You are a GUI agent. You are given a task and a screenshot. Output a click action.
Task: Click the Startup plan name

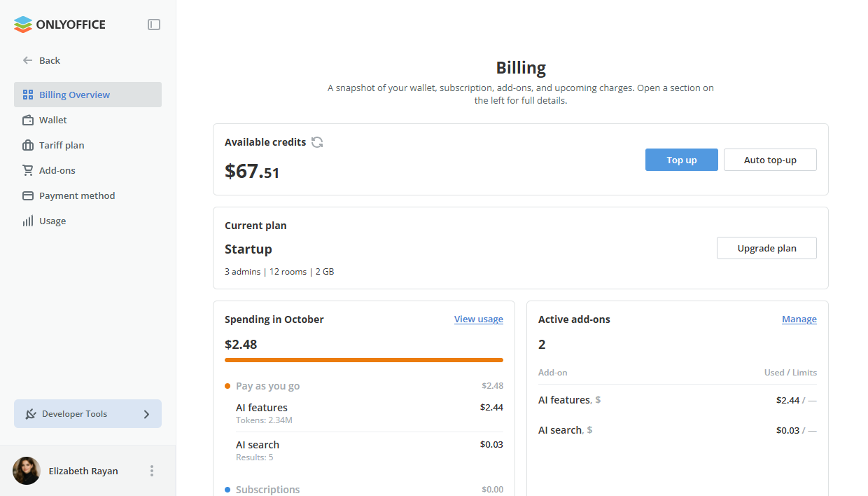[248, 249]
